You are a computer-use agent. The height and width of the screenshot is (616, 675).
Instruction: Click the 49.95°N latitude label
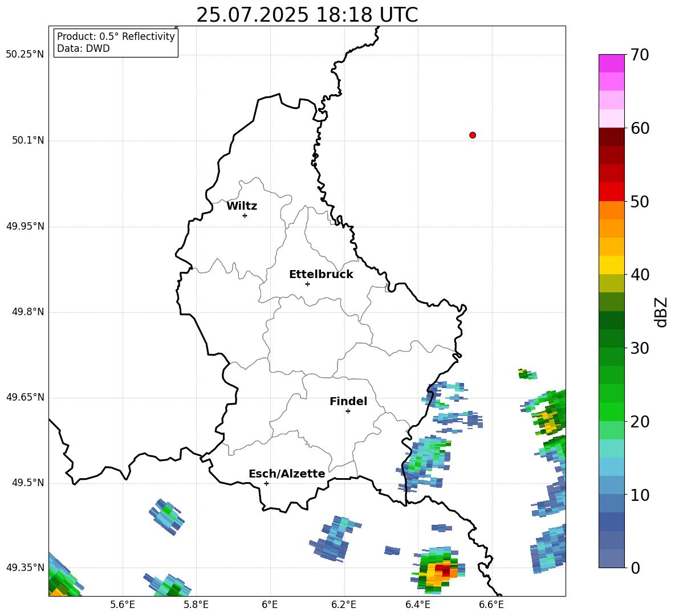[25, 226]
